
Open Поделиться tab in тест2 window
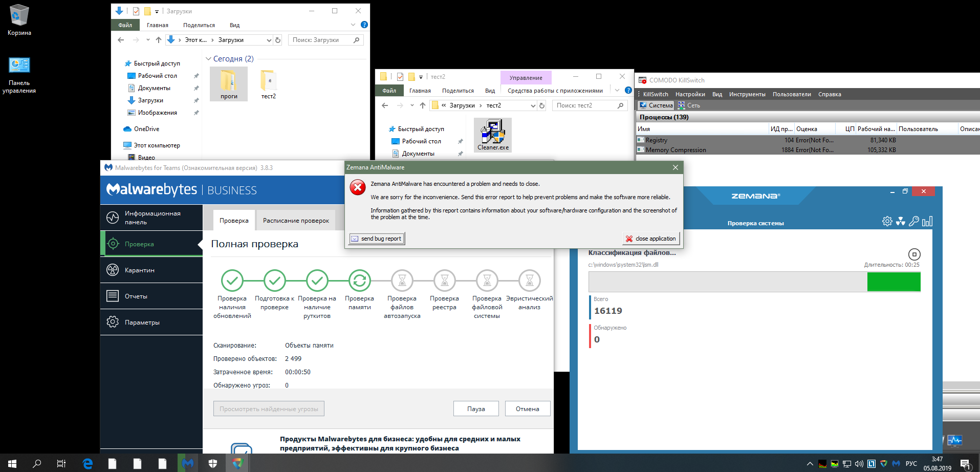click(x=458, y=91)
